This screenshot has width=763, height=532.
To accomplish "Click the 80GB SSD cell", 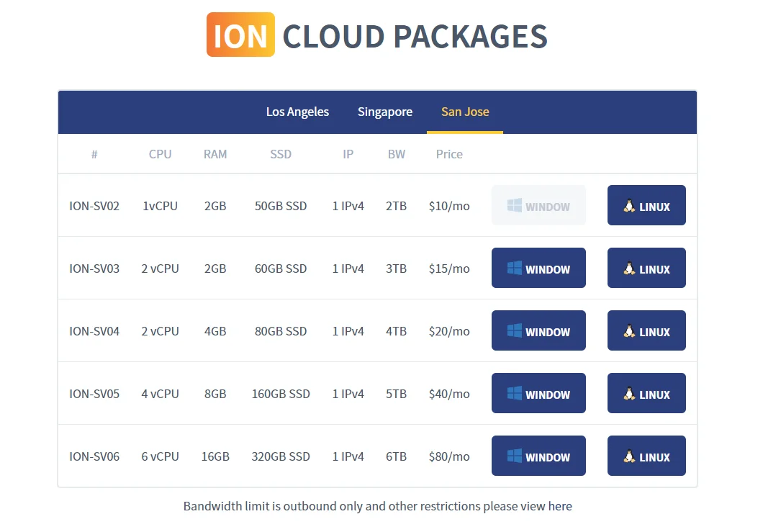I will coord(281,331).
